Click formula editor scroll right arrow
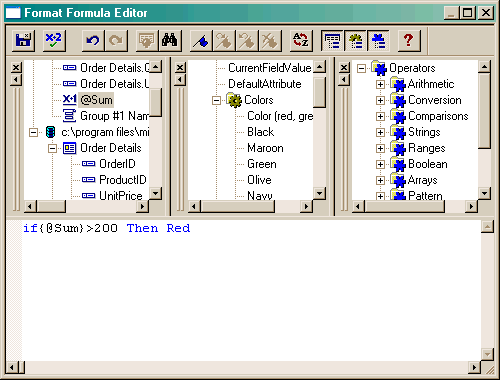The height and width of the screenshot is (380, 500). pyautogui.click(x=474, y=368)
